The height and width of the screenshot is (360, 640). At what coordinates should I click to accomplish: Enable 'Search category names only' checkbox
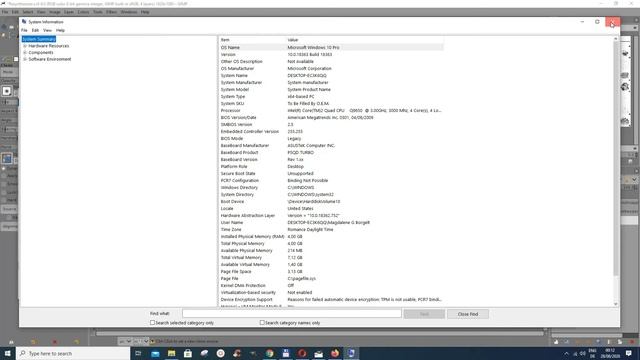(262, 322)
